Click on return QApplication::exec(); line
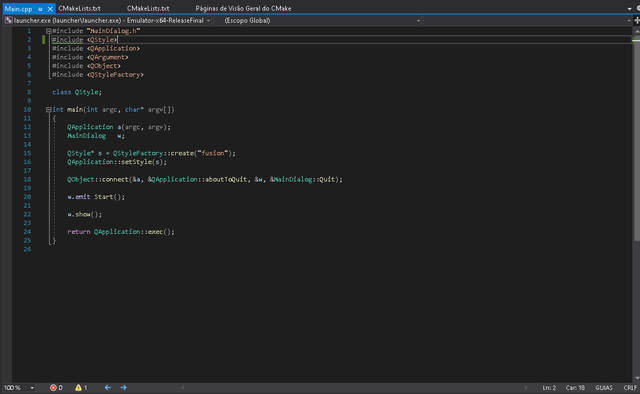Screen dimensions: 640x394 click(121, 232)
